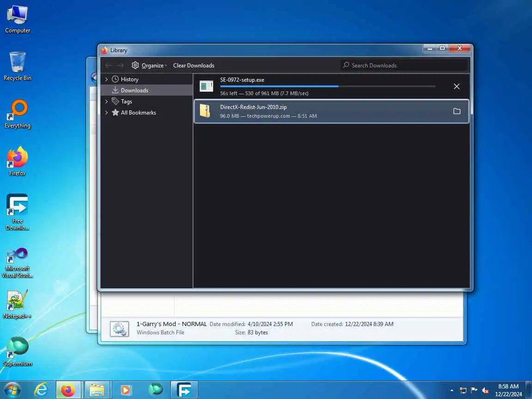
Task: Switch to Firefox in the taskbar
Action: point(68,390)
